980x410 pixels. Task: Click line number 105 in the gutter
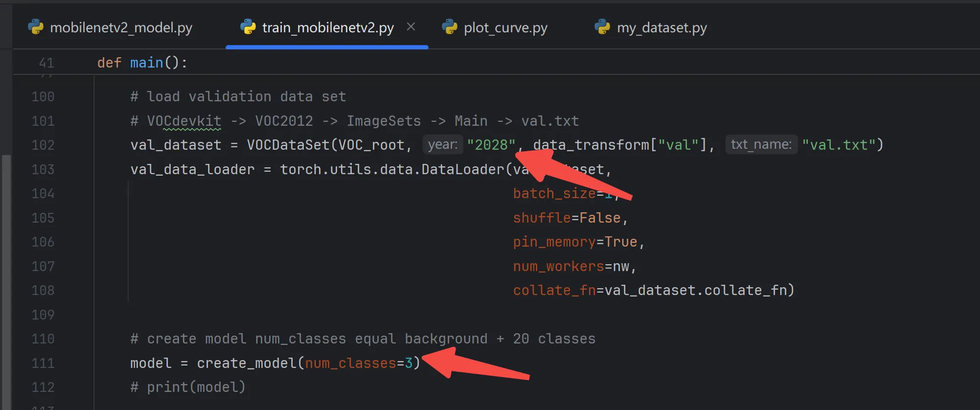[x=43, y=218]
